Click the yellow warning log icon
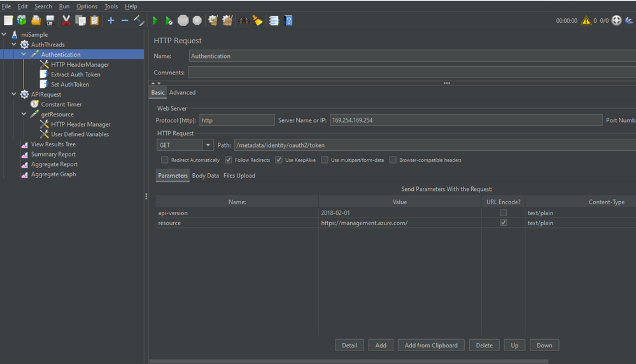636x364 pixels. pyautogui.click(x=586, y=20)
